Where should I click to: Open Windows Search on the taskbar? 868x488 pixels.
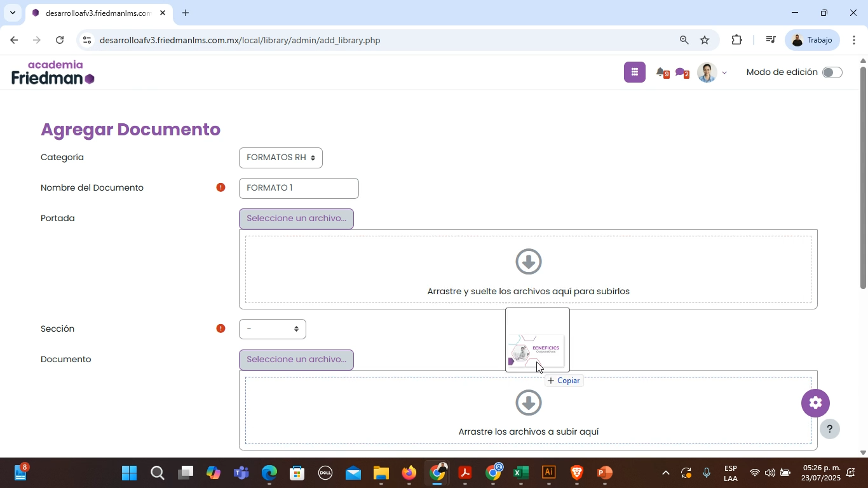click(158, 473)
